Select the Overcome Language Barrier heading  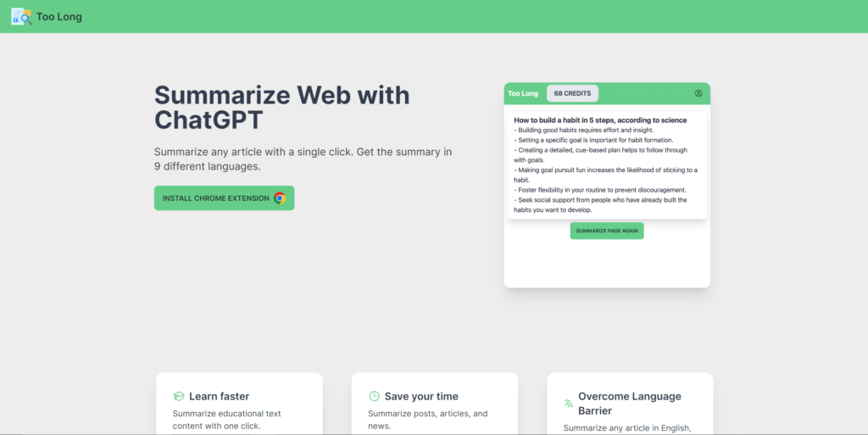(x=629, y=404)
